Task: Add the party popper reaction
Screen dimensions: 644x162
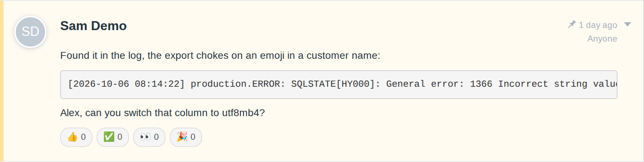Action: (x=186, y=137)
